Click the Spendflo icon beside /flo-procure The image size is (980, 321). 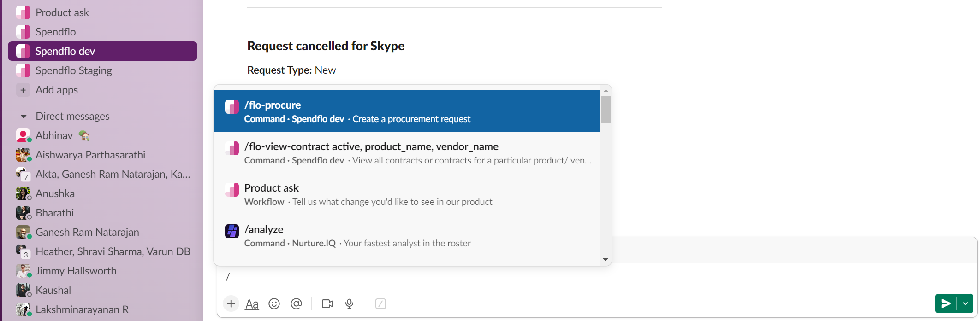pyautogui.click(x=232, y=107)
